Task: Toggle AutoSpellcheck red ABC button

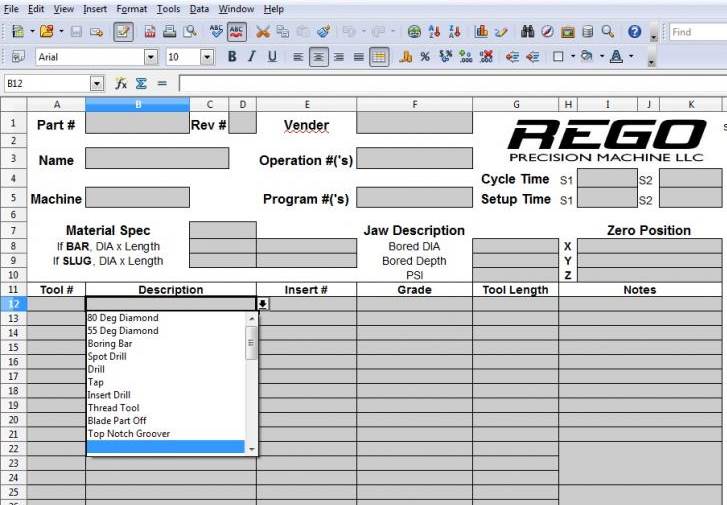Action: click(x=237, y=32)
